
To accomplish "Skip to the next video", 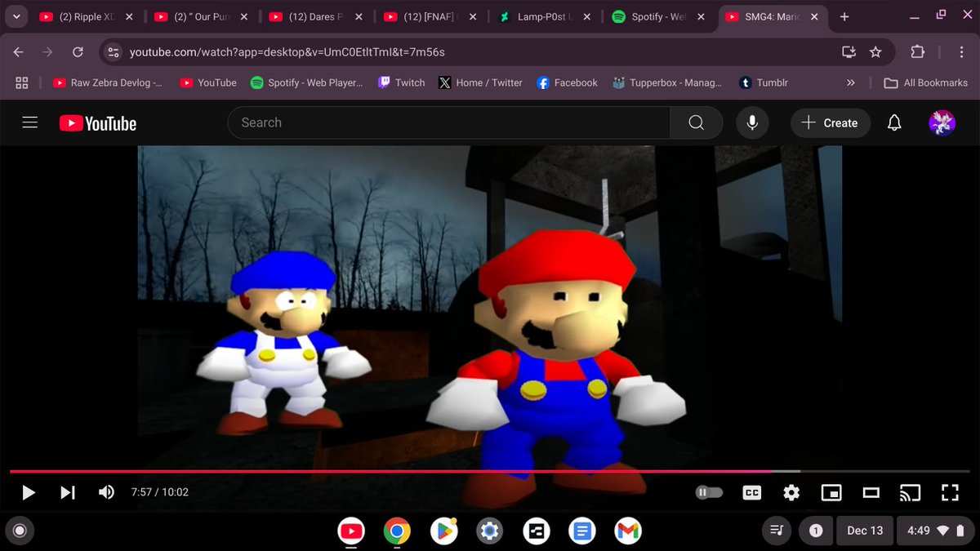I will (x=68, y=492).
